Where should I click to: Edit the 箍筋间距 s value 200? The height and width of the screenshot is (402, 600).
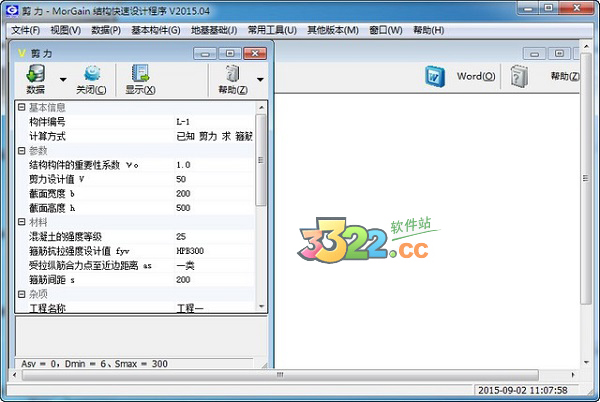point(214,280)
